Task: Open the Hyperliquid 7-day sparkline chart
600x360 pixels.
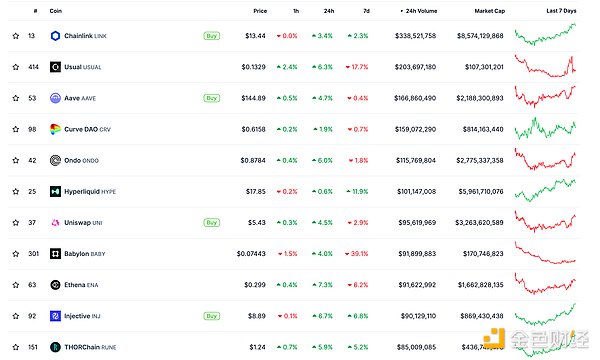Action: (545, 190)
